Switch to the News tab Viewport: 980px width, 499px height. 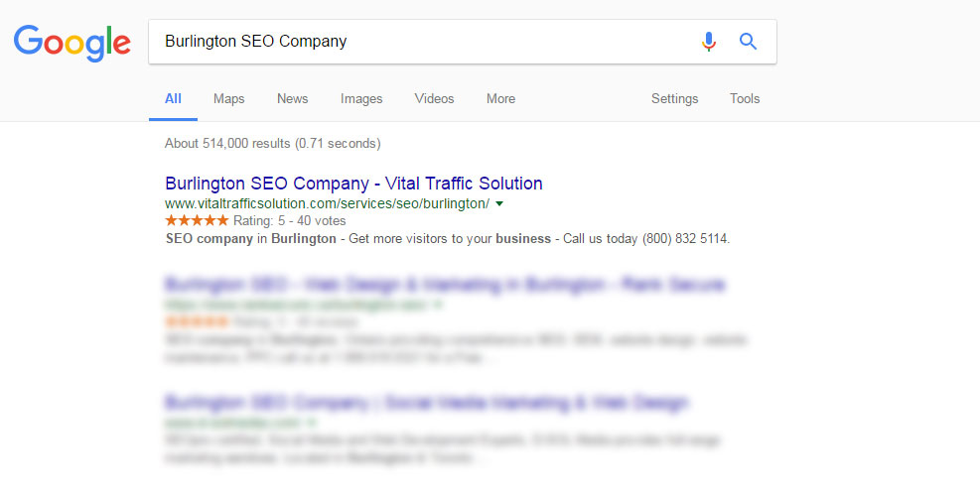293,98
